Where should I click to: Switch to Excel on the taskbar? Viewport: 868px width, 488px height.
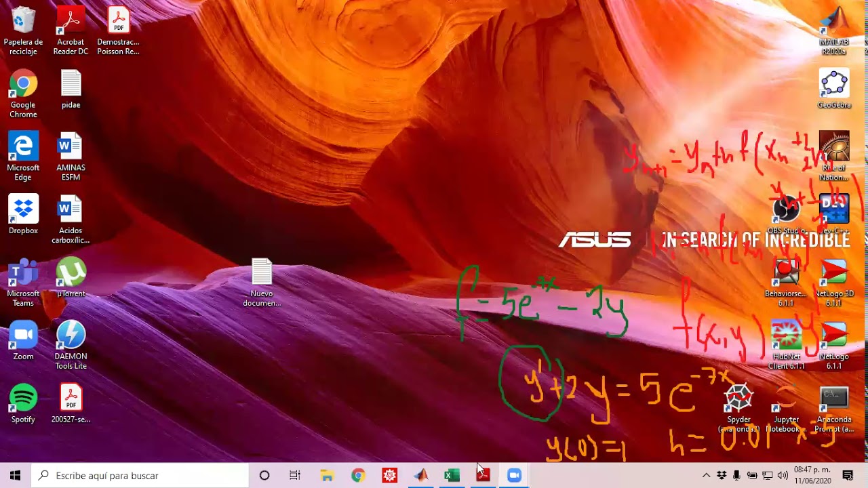[x=452, y=475]
